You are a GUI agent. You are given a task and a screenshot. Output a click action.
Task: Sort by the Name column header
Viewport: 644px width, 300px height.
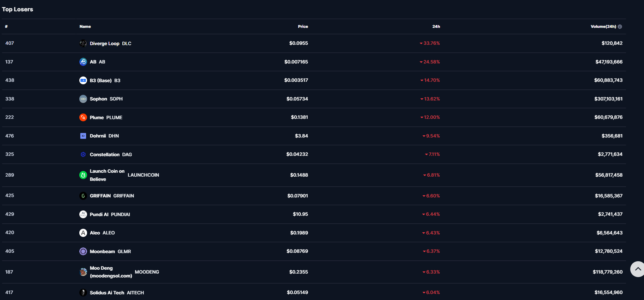pyautogui.click(x=85, y=26)
